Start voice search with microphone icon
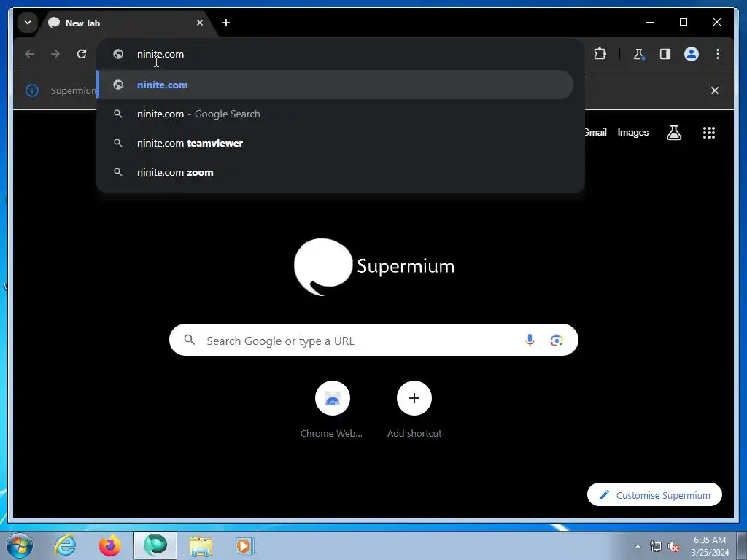 [x=530, y=340]
